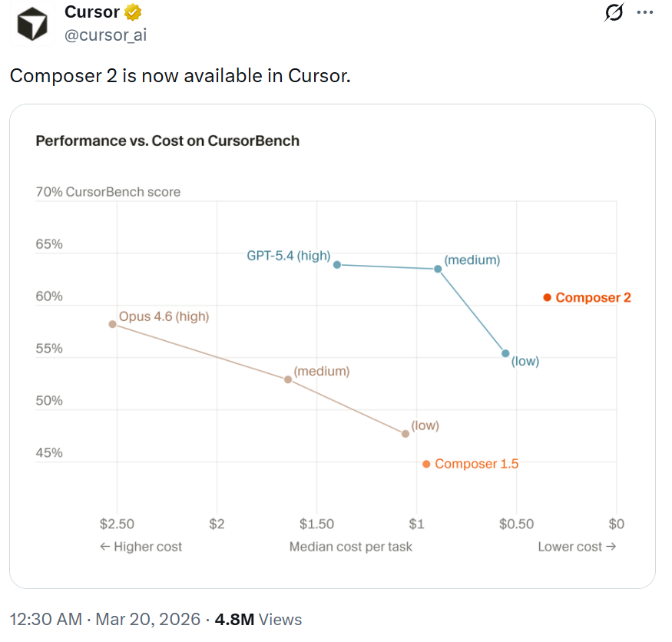Click the Cursor profile avatar logo
Viewport: 672px width, 642px height.
[32, 23]
